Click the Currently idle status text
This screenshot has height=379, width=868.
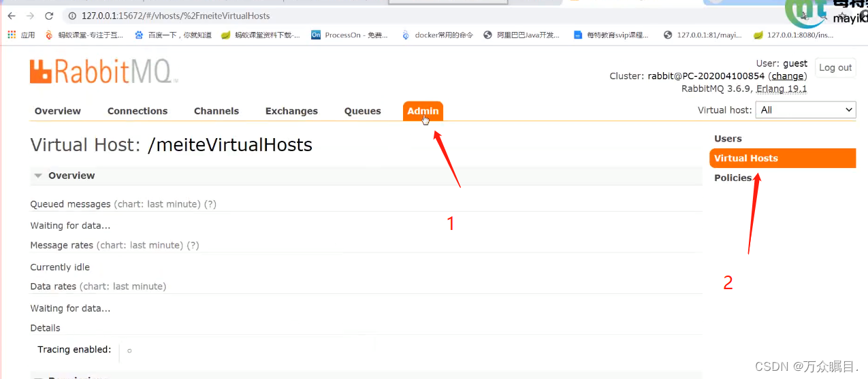(60, 267)
